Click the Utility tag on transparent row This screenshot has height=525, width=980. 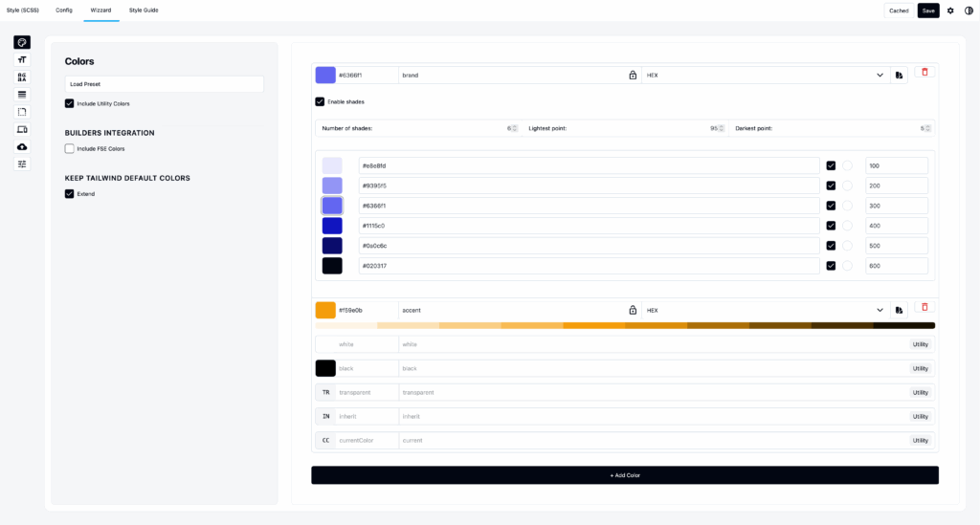920,393
